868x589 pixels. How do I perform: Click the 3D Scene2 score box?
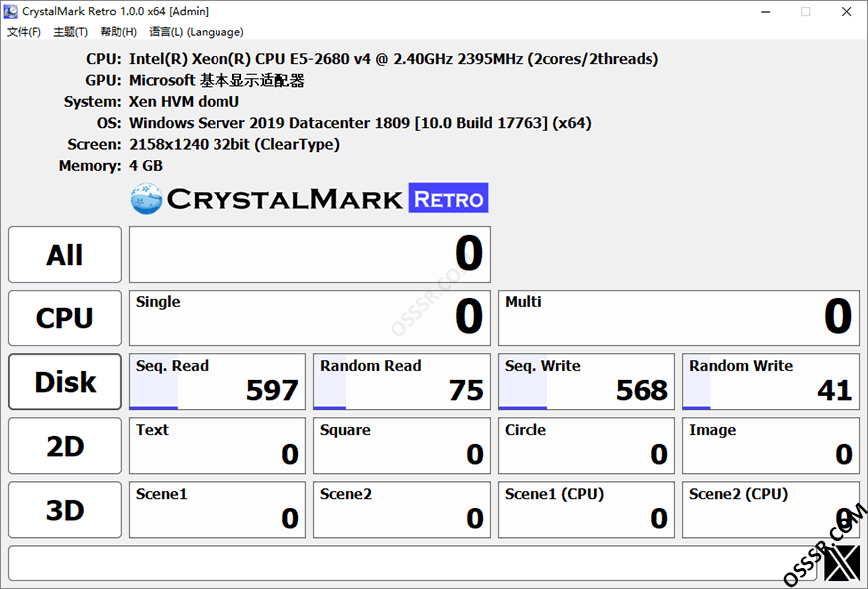(x=402, y=510)
